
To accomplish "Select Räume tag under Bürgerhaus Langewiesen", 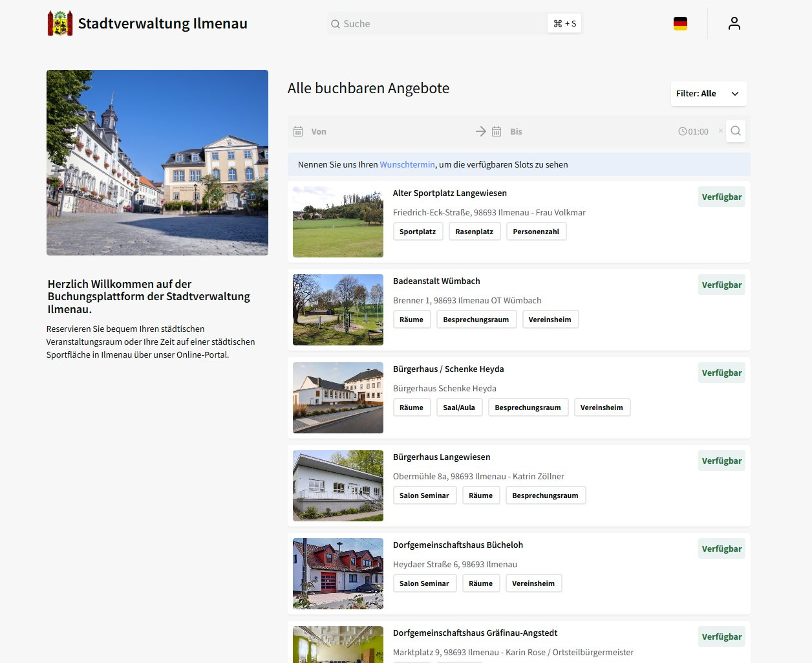I will click(x=481, y=495).
